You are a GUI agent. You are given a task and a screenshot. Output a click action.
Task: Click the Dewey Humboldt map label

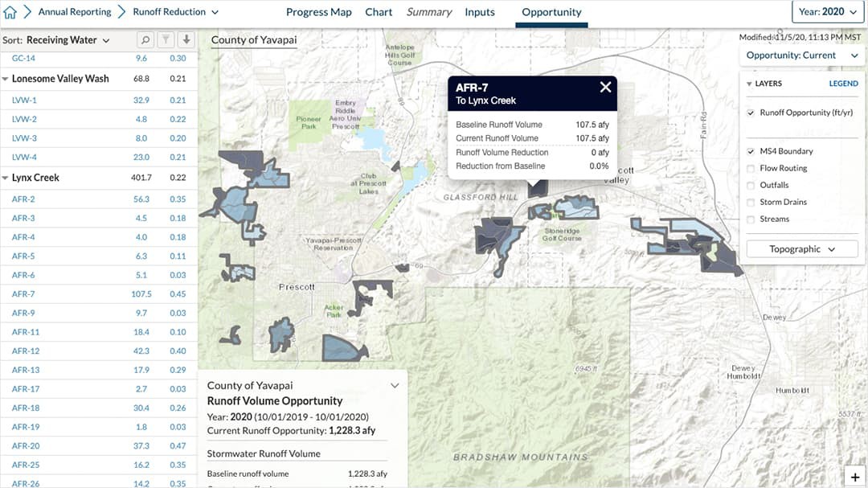point(743,371)
